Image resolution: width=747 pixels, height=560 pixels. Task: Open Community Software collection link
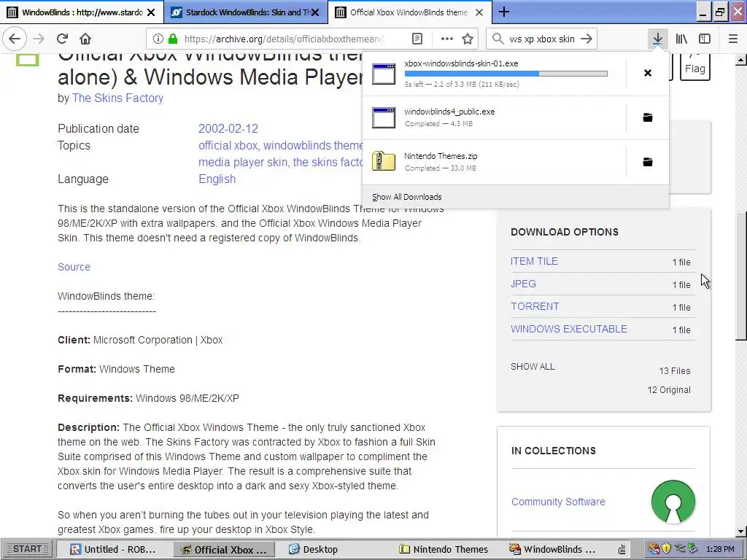pos(558,502)
